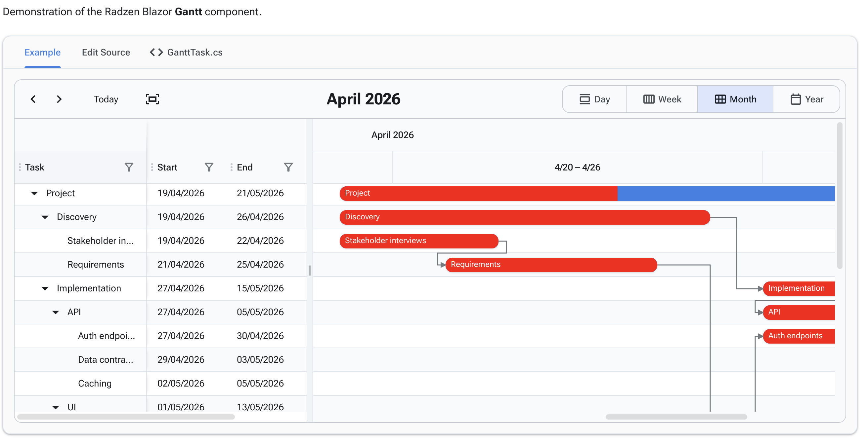Click the Task column drag handle dots
Viewport: 868px width, 446px height.
[x=20, y=167]
